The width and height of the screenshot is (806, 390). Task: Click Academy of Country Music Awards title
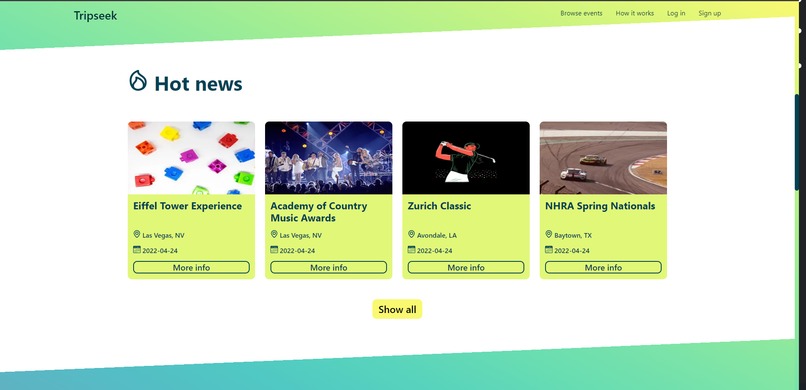coord(319,212)
